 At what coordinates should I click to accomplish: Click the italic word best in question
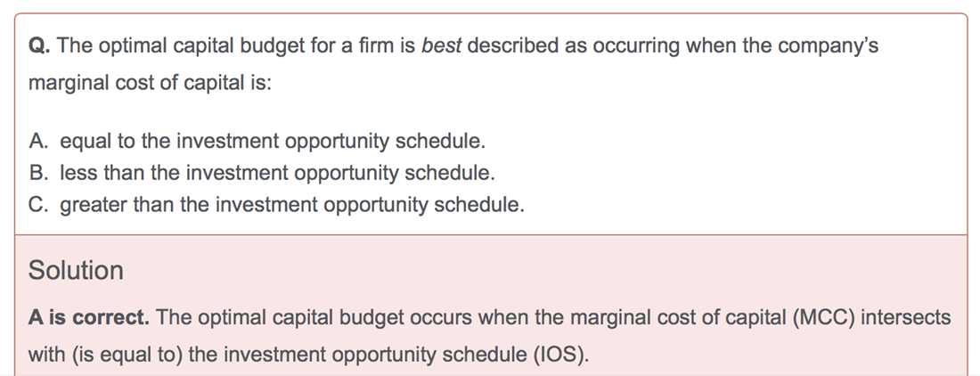(441, 46)
